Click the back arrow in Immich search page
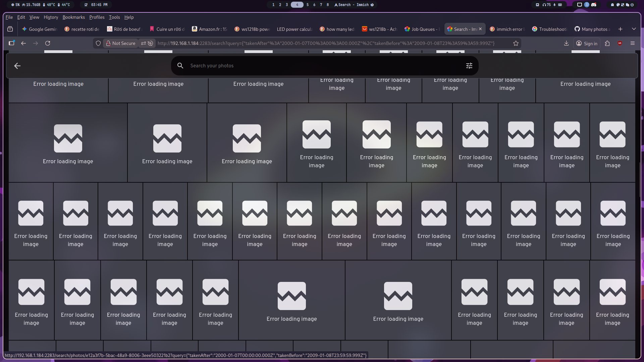644x362 pixels. coord(17,66)
